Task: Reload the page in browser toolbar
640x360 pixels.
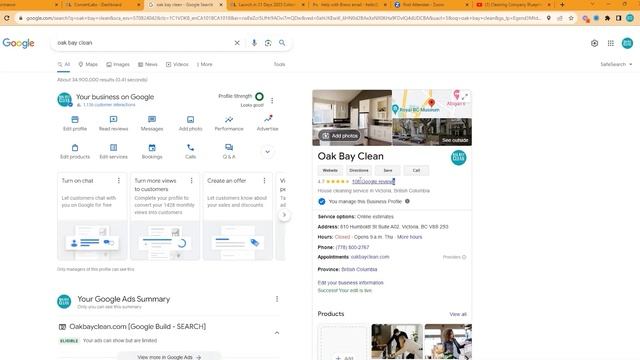Action: (x=7, y=18)
